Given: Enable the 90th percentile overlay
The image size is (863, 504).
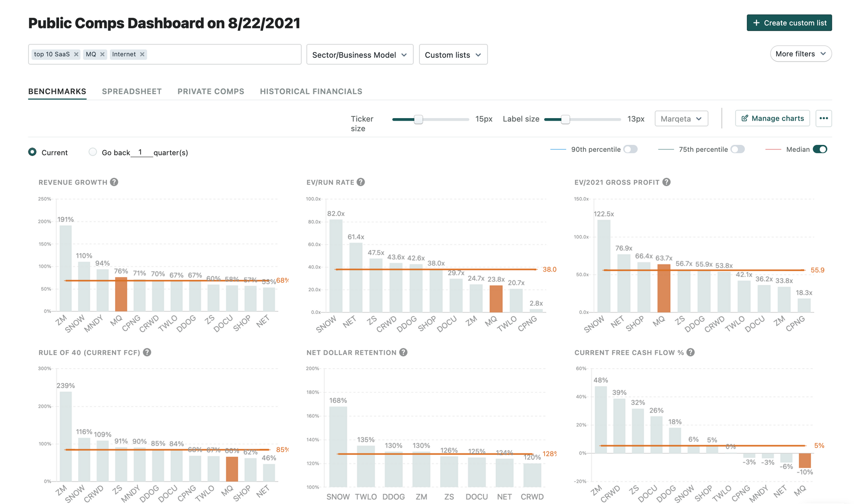Looking at the screenshot, I should tap(630, 149).
